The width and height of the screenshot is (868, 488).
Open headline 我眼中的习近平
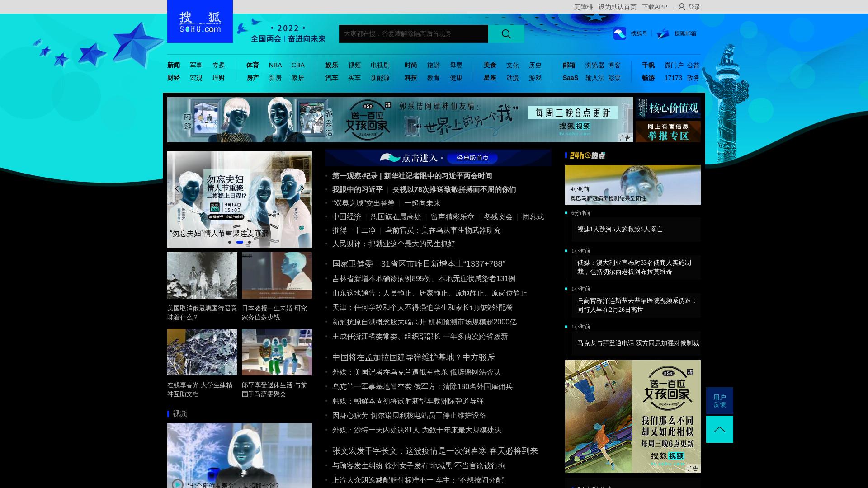(x=358, y=189)
